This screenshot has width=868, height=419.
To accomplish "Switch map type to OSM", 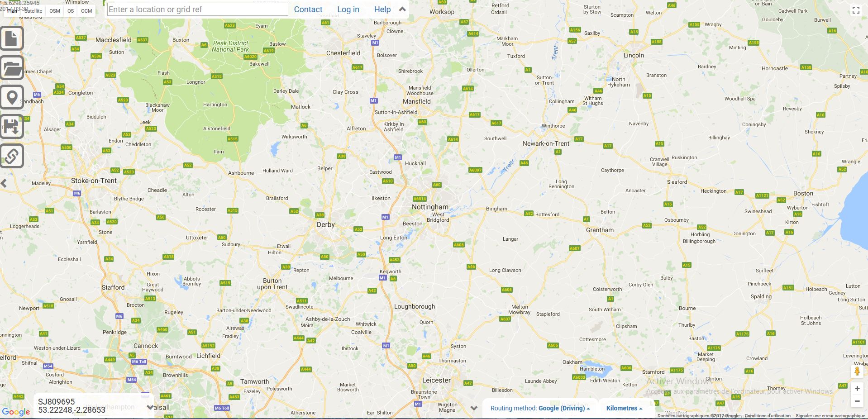I will pyautogui.click(x=55, y=11).
